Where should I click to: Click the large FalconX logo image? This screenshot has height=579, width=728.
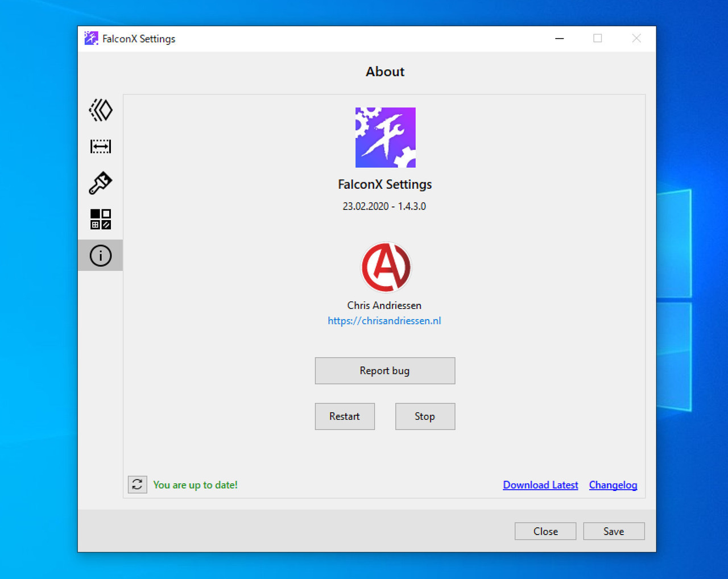(x=385, y=138)
